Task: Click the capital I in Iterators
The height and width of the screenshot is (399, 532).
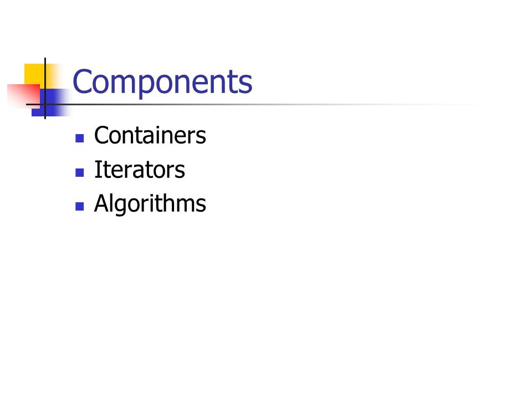Action: click(98, 170)
